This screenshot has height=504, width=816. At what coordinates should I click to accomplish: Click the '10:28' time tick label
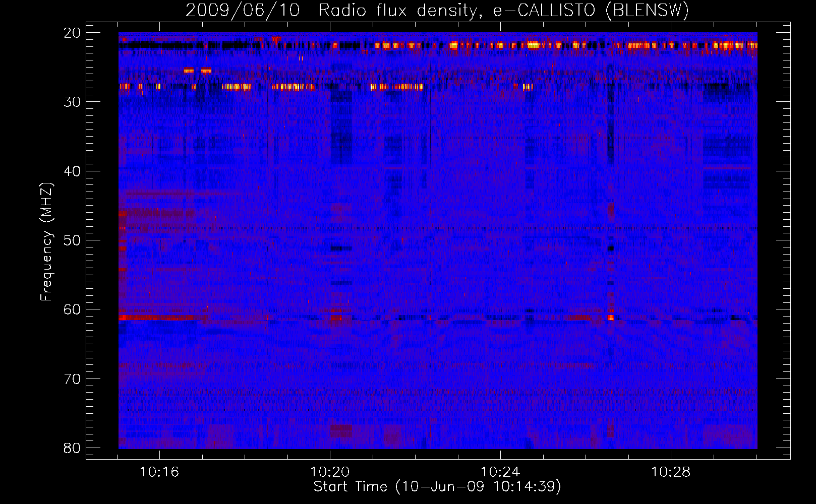pyautogui.click(x=671, y=472)
